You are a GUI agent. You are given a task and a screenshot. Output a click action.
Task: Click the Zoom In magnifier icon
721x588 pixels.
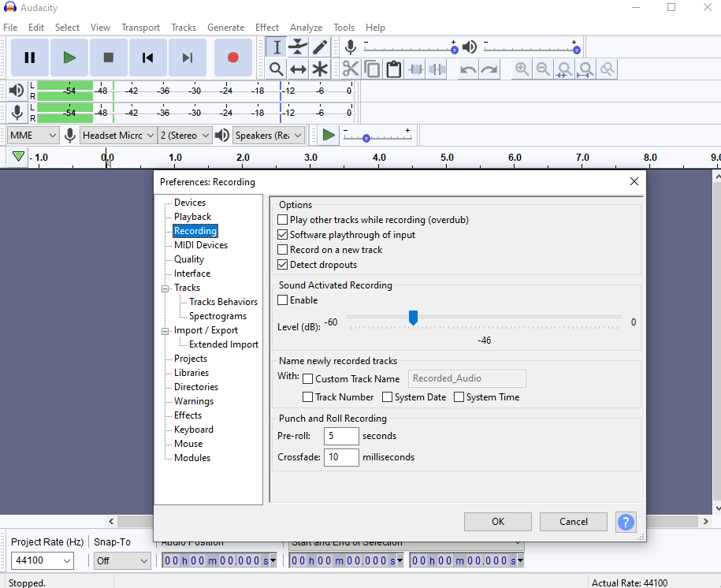[x=522, y=69]
